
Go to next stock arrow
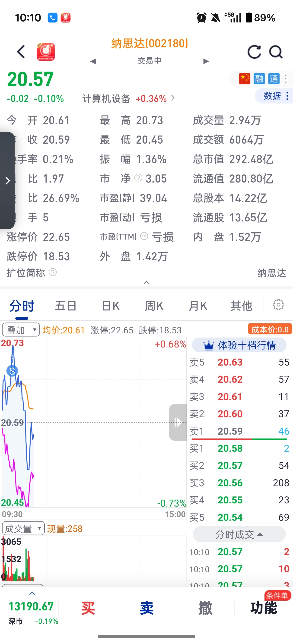(x=206, y=61)
